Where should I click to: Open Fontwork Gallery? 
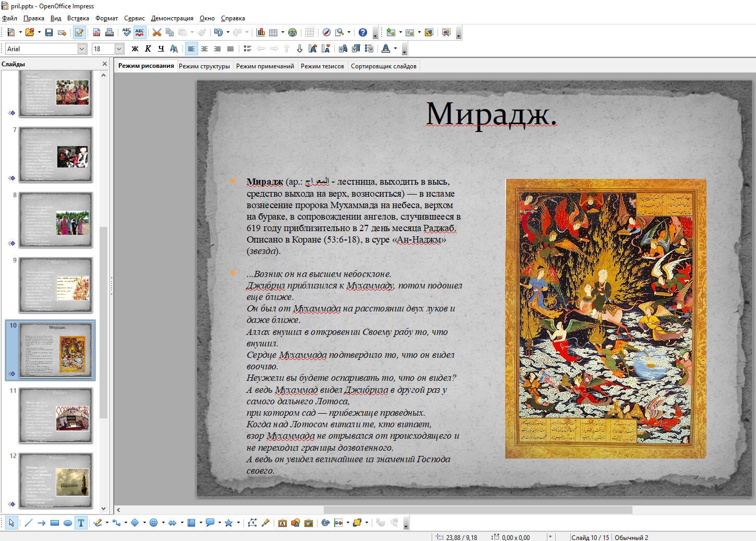(283, 523)
